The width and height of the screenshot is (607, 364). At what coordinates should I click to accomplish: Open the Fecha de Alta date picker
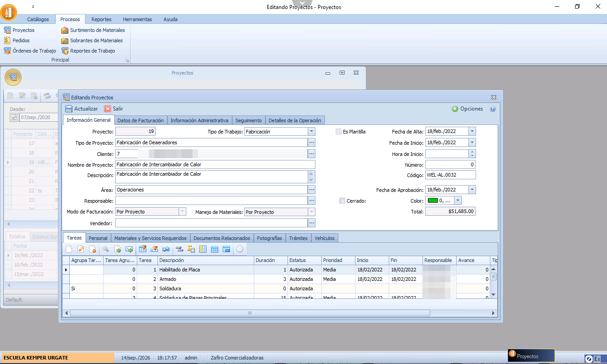[472, 132]
